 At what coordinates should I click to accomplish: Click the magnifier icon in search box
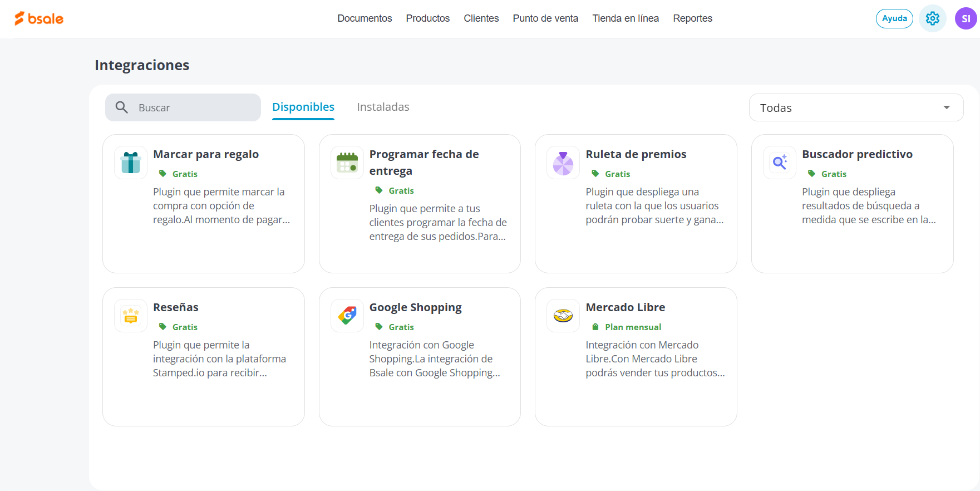click(122, 107)
